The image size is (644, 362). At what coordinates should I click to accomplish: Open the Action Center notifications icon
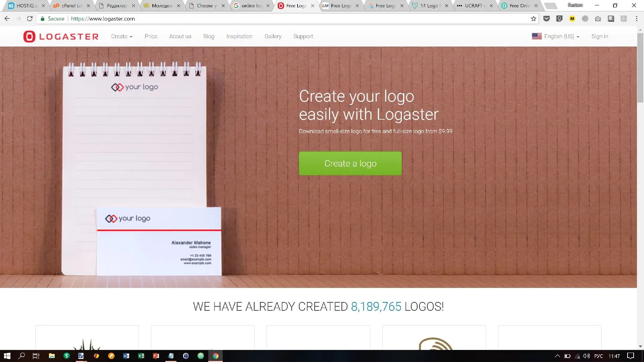tap(631, 356)
